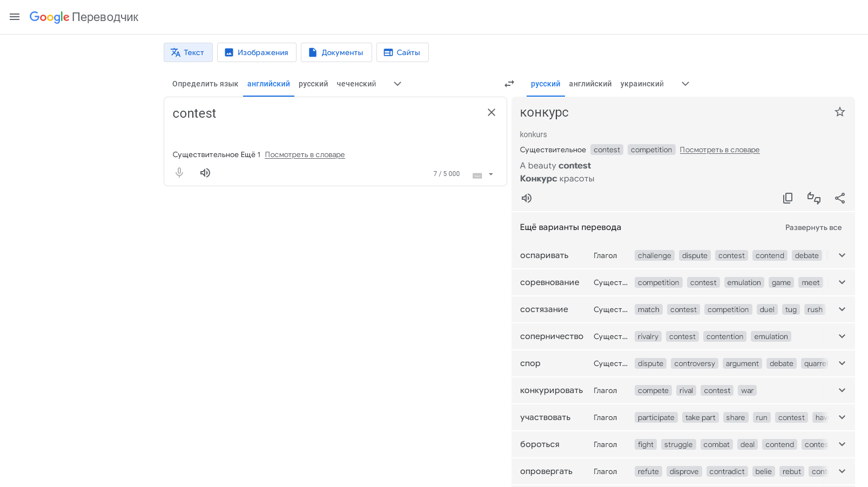
Task: Click the 'Ещё 1' label below source
Action: point(251,154)
